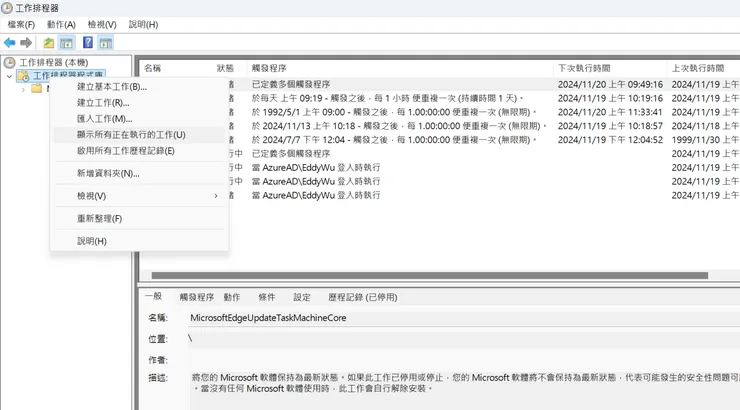The width and height of the screenshot is (740, 410).
Task: Click next run time 2024/11/19 上午 10:18:57
Action: [x=610, y=126]
